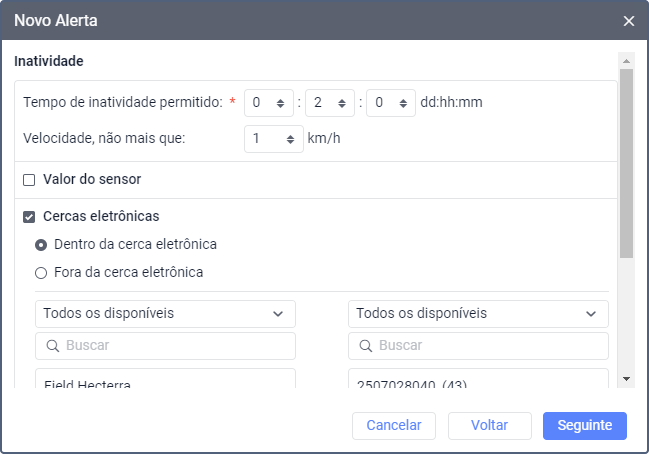Click the Seguinte button
This screenshot has height=454, width=649.
pyautogui.click(x=584, y=425)
